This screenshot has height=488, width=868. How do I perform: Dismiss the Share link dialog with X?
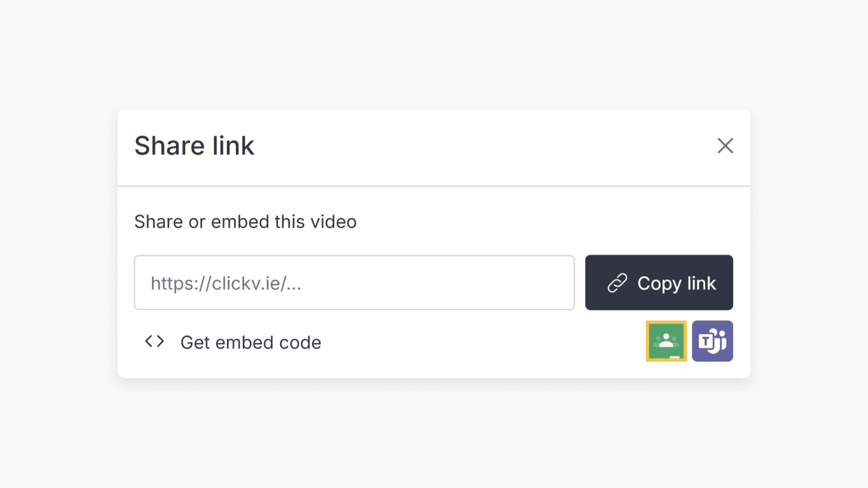pyautogui.click(x=725, y=146)
